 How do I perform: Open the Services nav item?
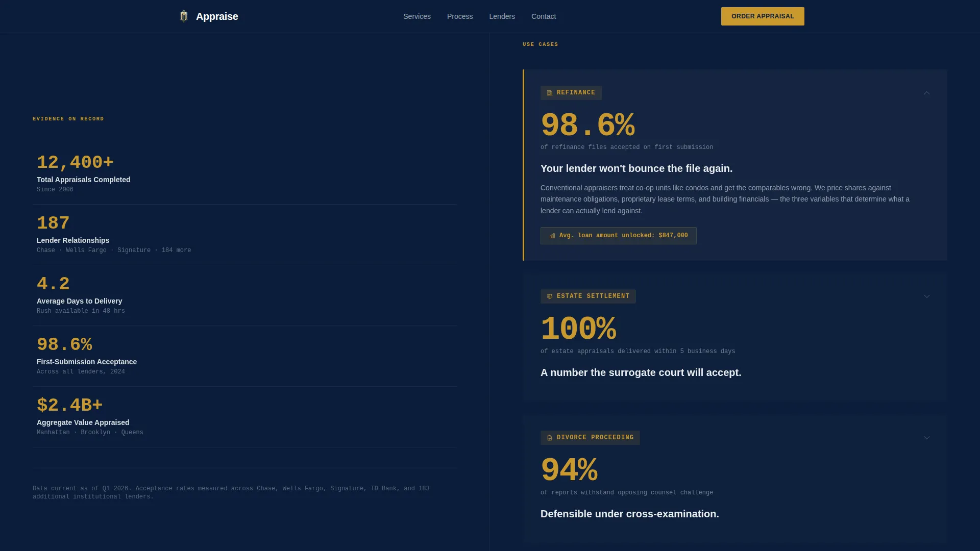pyautogui.click(x=417, y=16)
